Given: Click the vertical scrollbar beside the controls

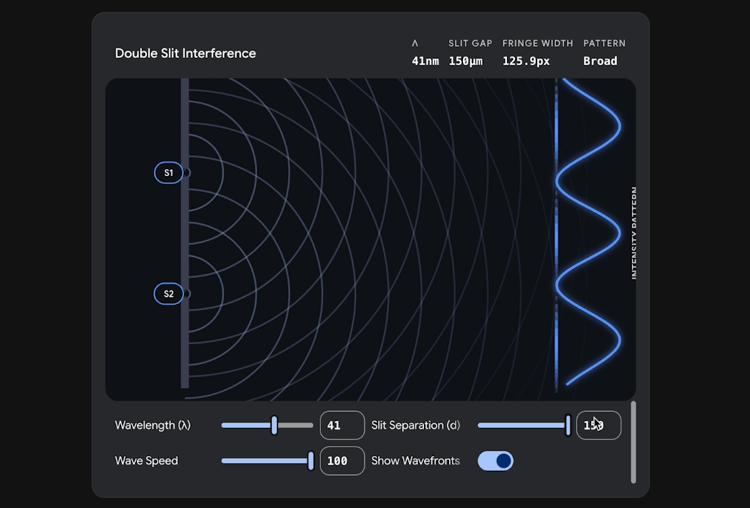Looking at the screenshot, I should [x=632, y=442].
